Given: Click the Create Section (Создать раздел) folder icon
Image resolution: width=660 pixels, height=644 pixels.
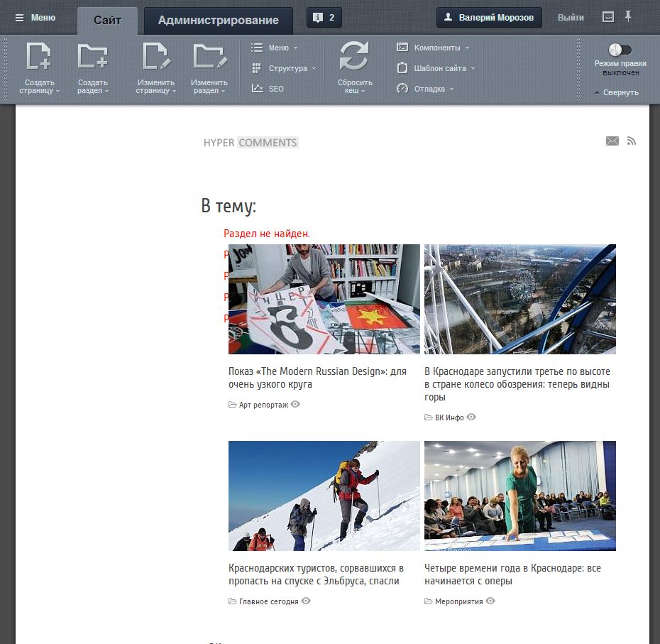Looking at the screenshot, I should (92, 57).
